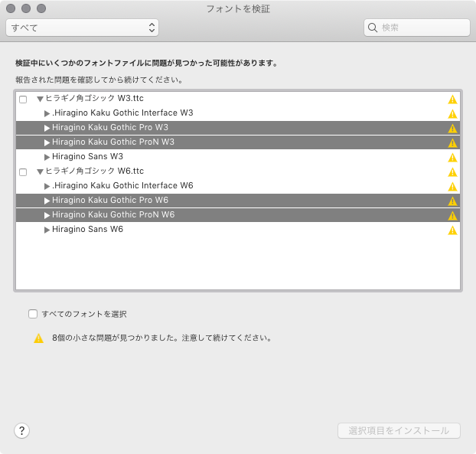Click the 選択項目をインストール button
Viewport: 476px width, 454px height.
click(x=399, y=430)
